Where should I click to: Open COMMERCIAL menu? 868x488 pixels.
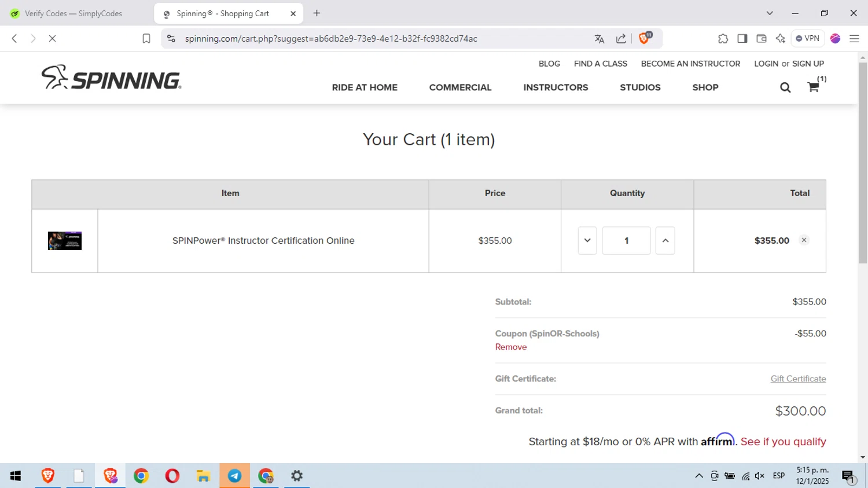(x=460, y=87)
